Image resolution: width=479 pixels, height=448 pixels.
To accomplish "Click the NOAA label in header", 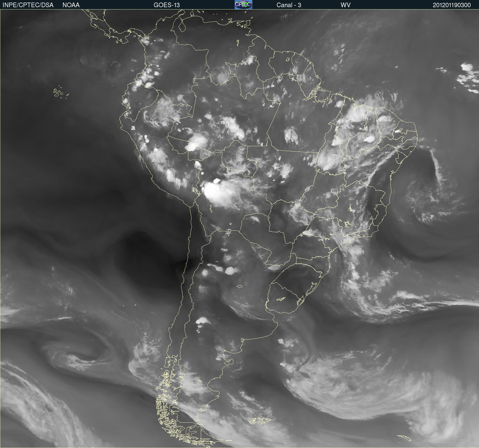I will click(71, 5).
